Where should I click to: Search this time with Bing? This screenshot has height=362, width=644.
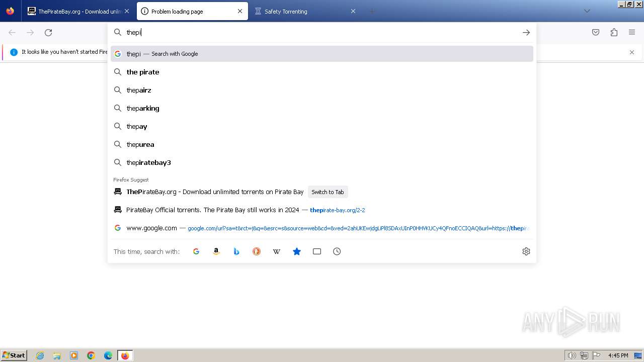236,251
